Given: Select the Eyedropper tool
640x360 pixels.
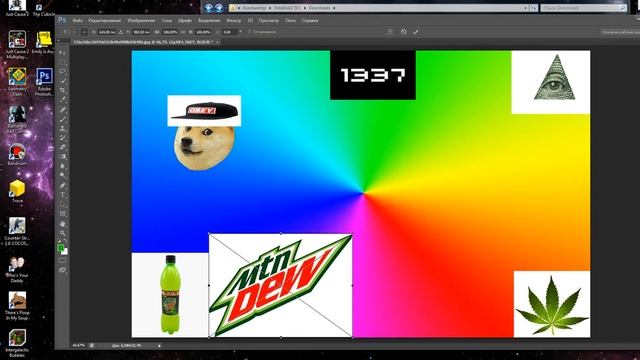Looking at the screenshot, I should coord(62,99).
